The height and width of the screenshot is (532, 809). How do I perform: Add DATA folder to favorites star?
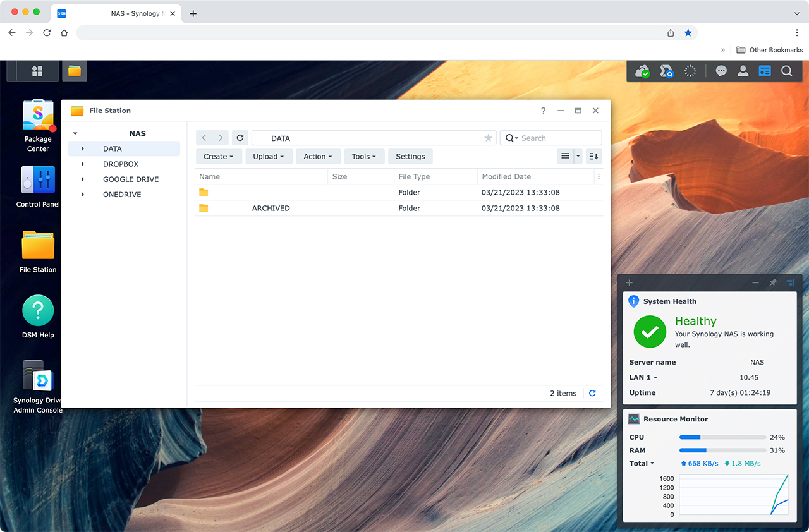pos(488,138)
